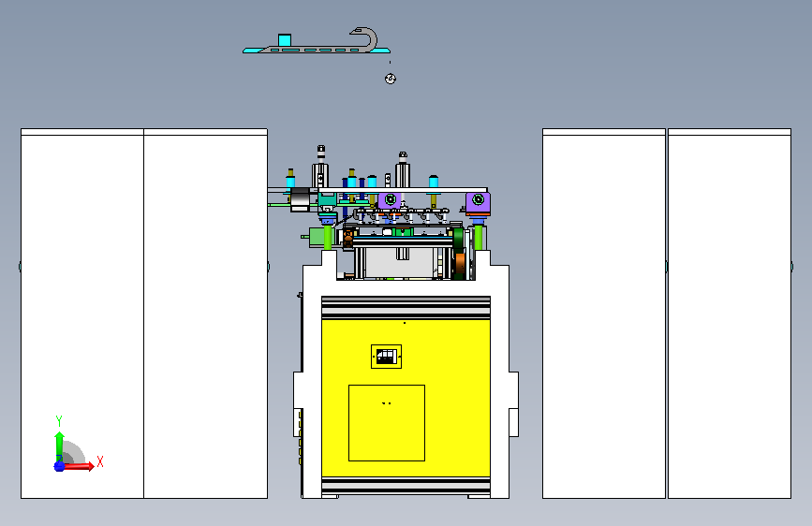Select the small round part below the hook

tap(391, 79)
